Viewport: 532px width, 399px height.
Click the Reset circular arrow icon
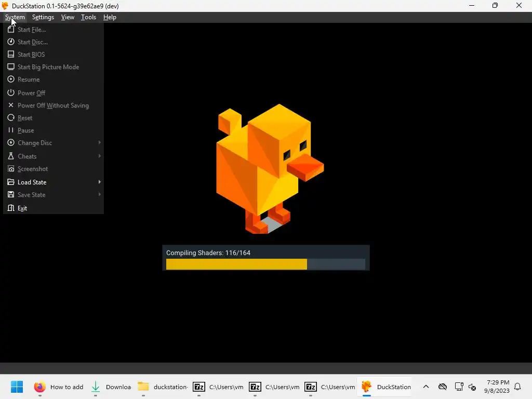(11, 118)
